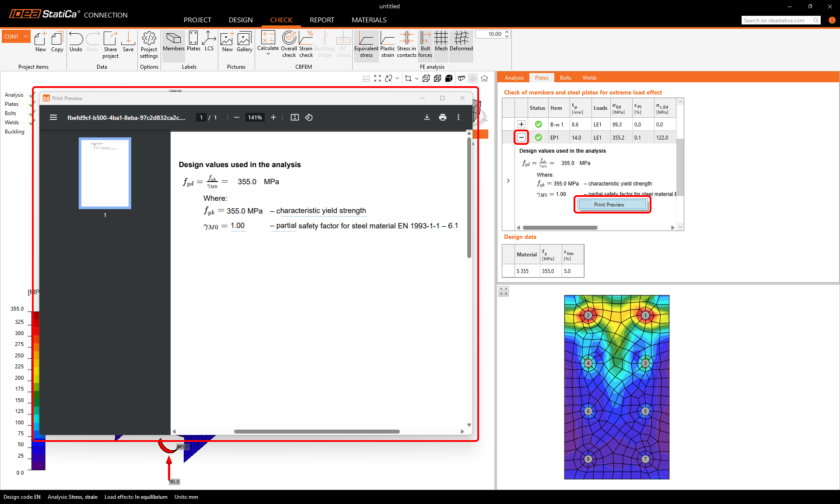
Task: Toggle solid black cube rendering mode
Action: click(449, 78)
